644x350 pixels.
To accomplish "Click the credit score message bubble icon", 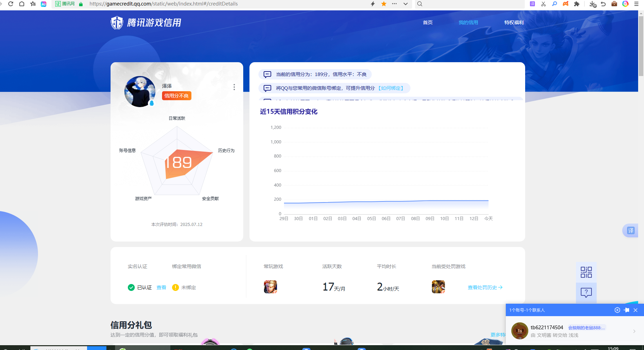I will pyautogui.click(x=267, y=74).
